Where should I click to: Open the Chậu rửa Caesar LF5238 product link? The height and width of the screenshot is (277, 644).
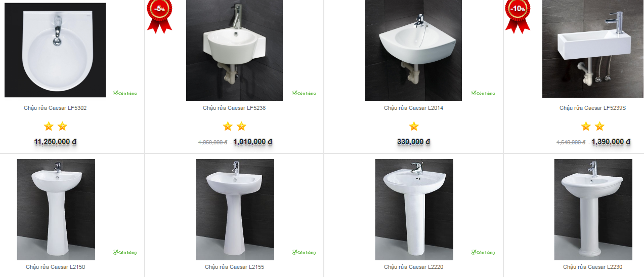234,108
